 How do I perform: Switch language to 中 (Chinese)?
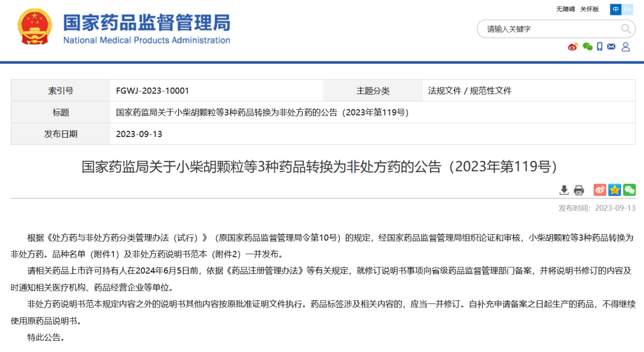[615, 10]
